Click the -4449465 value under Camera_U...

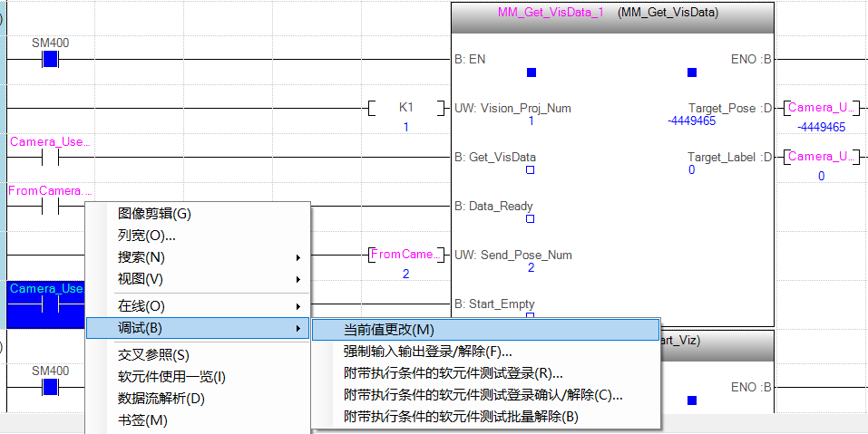point(821,127)
